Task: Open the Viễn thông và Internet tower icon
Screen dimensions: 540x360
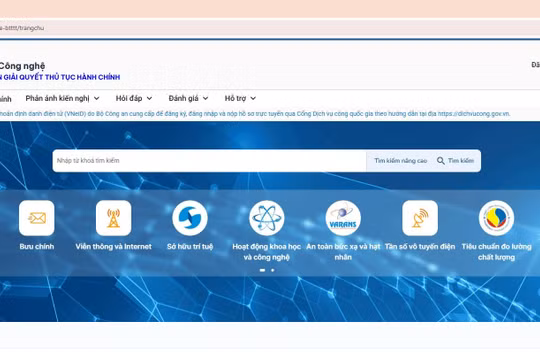Action: point(113,218)
